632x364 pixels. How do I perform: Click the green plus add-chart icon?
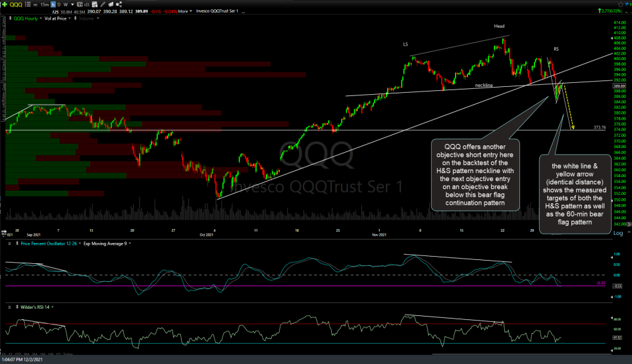(5, 4)
